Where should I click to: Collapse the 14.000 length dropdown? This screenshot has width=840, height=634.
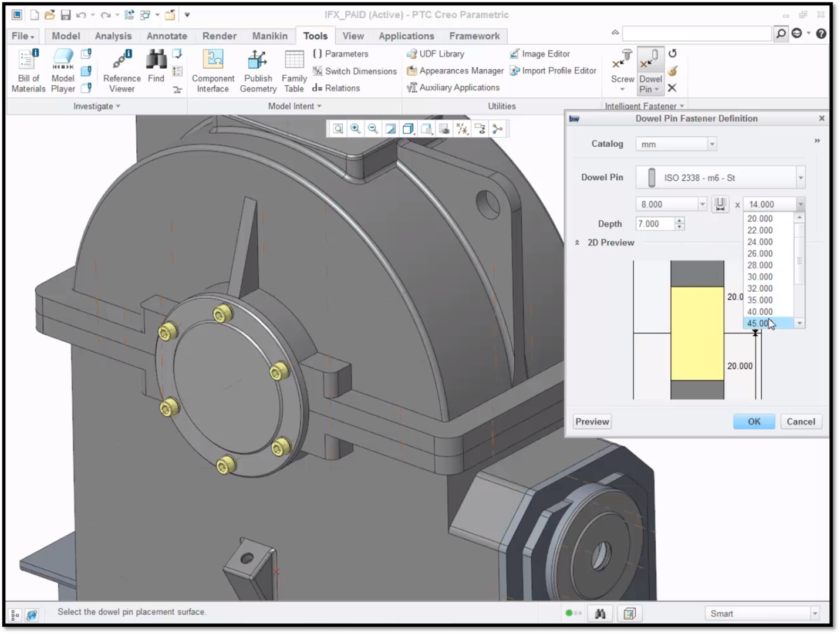[800, 204]
